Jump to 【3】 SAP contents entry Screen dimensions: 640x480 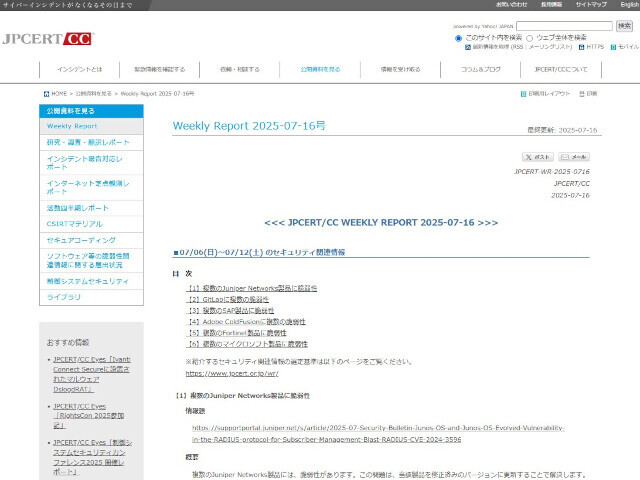pos(230,311)
